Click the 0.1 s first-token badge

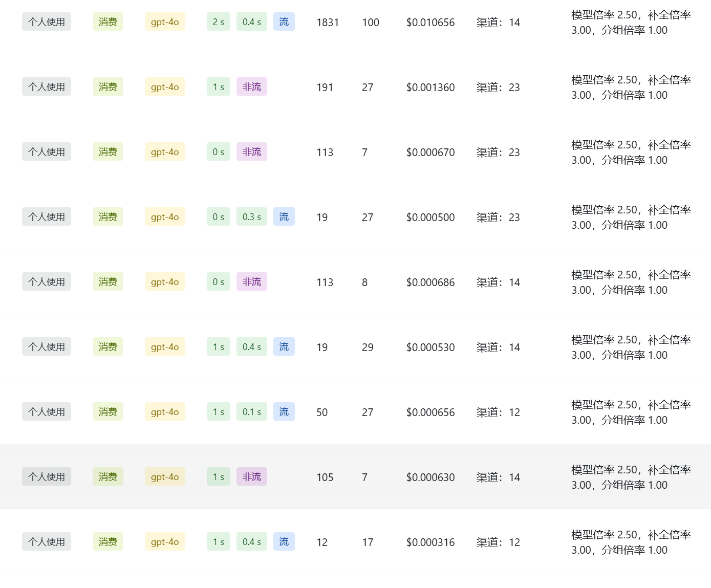pos(252,412)
